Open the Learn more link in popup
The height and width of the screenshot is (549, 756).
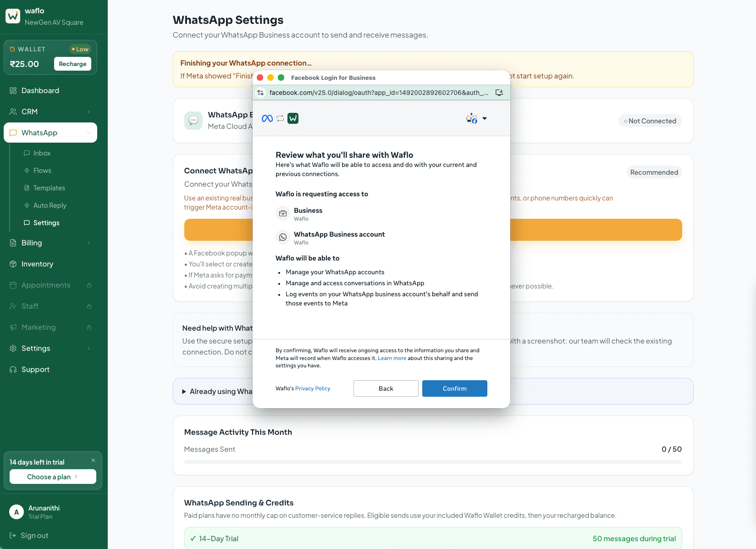(392, 358)
